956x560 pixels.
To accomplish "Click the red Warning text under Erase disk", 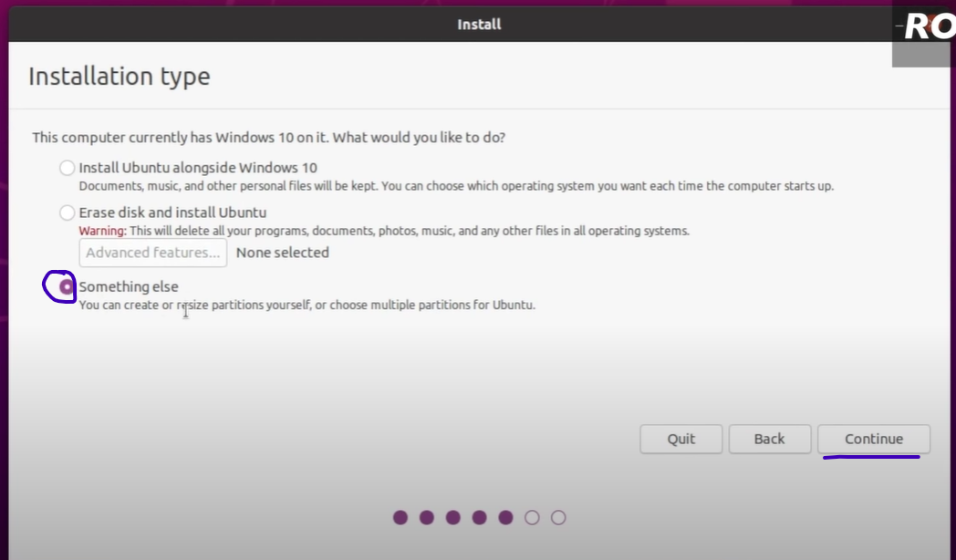I will click(99, 232).
